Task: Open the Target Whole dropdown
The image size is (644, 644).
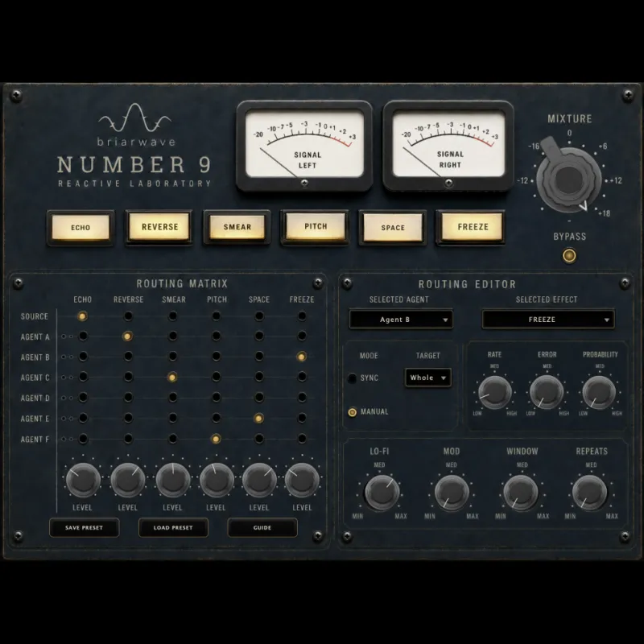Action: 427,378
